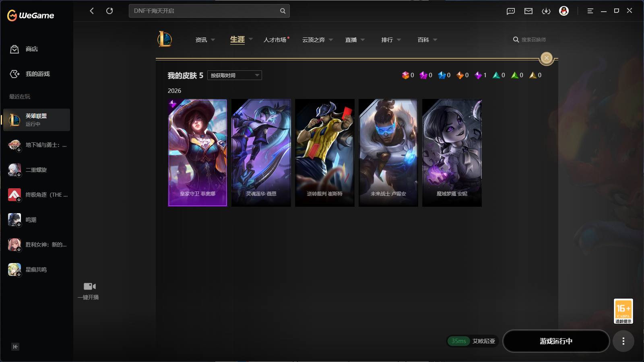The image size is (644, 362).
Task: Click the 我的皮肤 5 heading
Action: [x=186, y=76]
